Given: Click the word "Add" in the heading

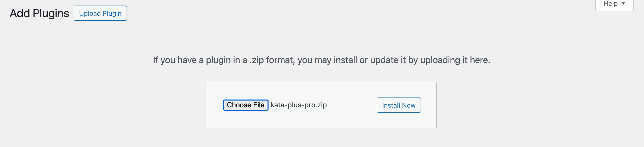Looking at the screenshot, I should click(20, 13).
